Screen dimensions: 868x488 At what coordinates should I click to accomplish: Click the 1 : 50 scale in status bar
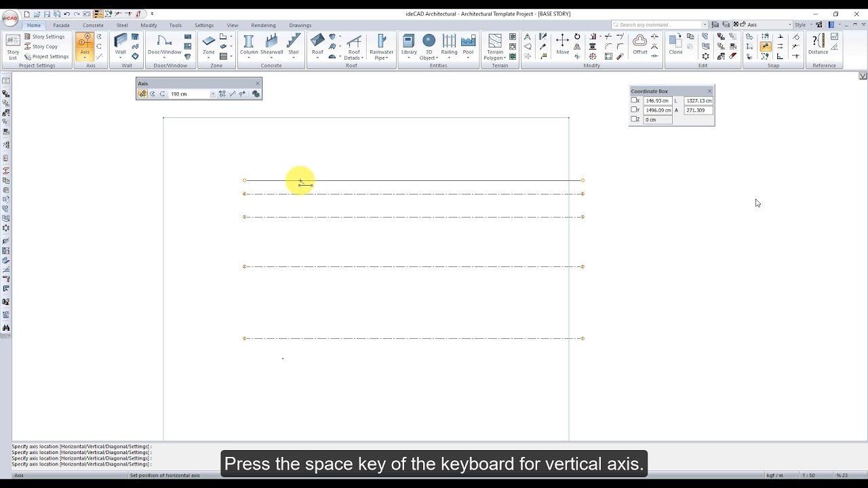pos(808,475)
